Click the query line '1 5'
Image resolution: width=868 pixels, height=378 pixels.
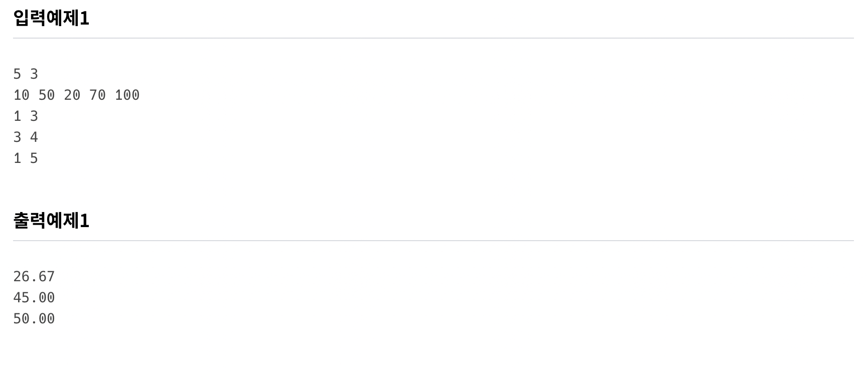pos(26,158)
